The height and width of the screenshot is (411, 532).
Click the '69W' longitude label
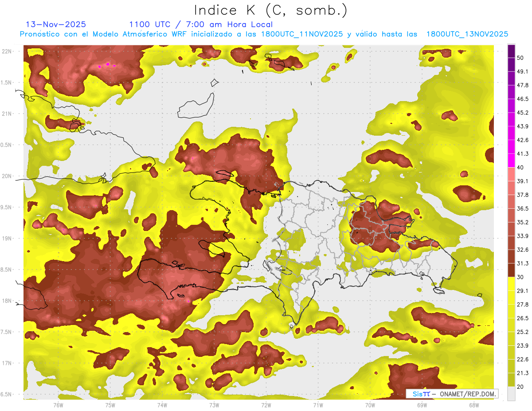[422, 405]
